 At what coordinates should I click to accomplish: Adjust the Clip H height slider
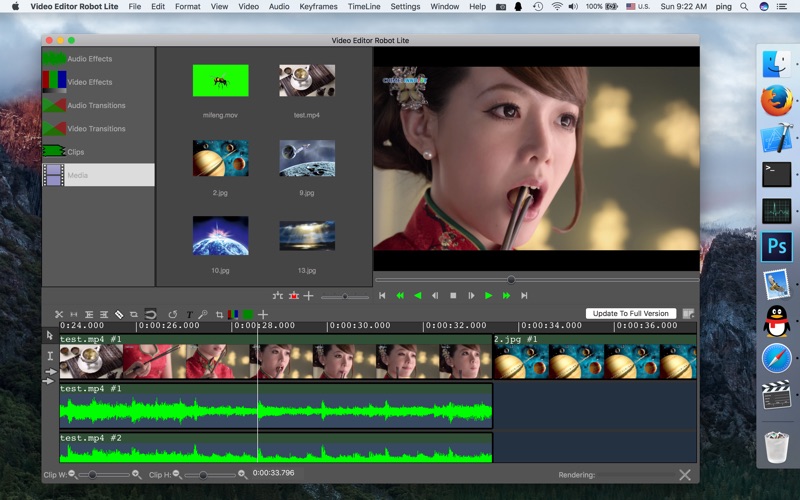[x=204, y=475]
